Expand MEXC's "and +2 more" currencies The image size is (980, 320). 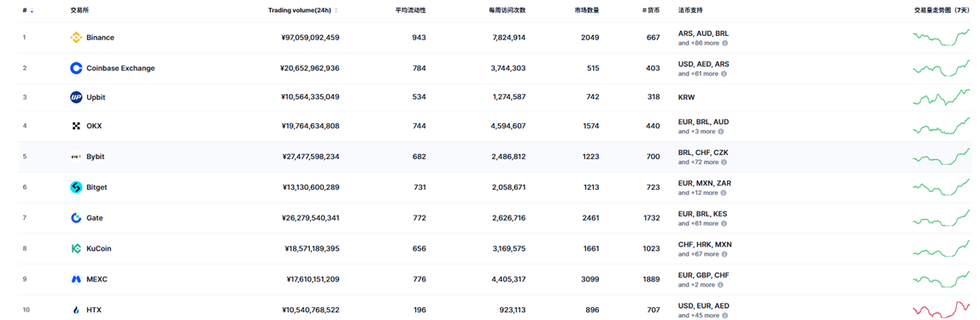(696, 285)
